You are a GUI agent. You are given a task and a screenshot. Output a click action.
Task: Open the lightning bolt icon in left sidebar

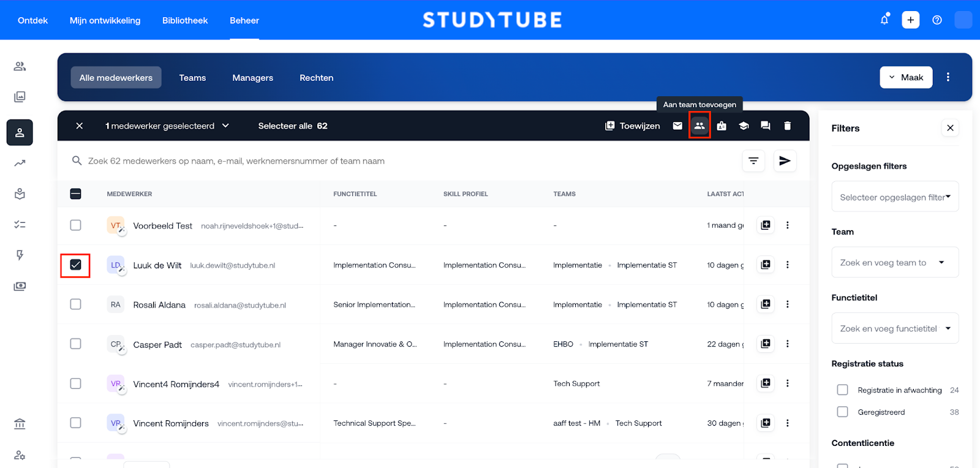pos(20,255)
